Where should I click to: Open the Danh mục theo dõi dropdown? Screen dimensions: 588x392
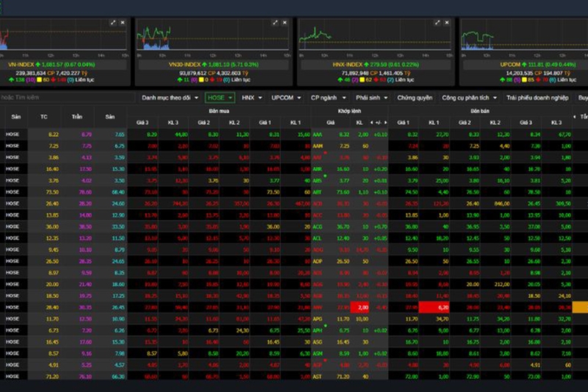coord(170,98)
